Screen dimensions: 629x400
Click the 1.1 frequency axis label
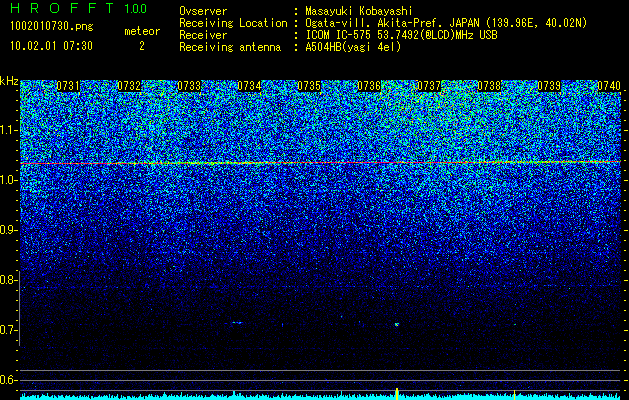8,130
